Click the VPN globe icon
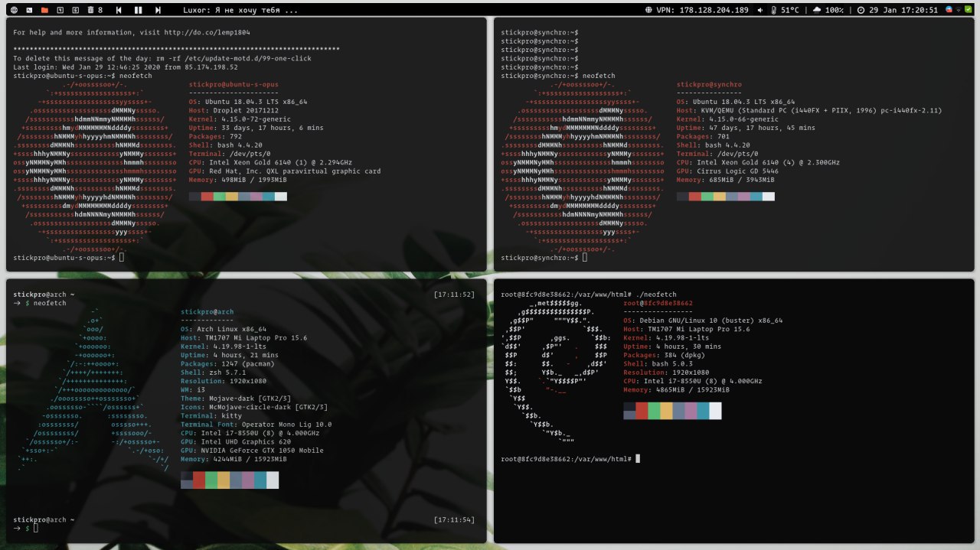The width and height of the screenshot is (980, 550). (649, 10)
